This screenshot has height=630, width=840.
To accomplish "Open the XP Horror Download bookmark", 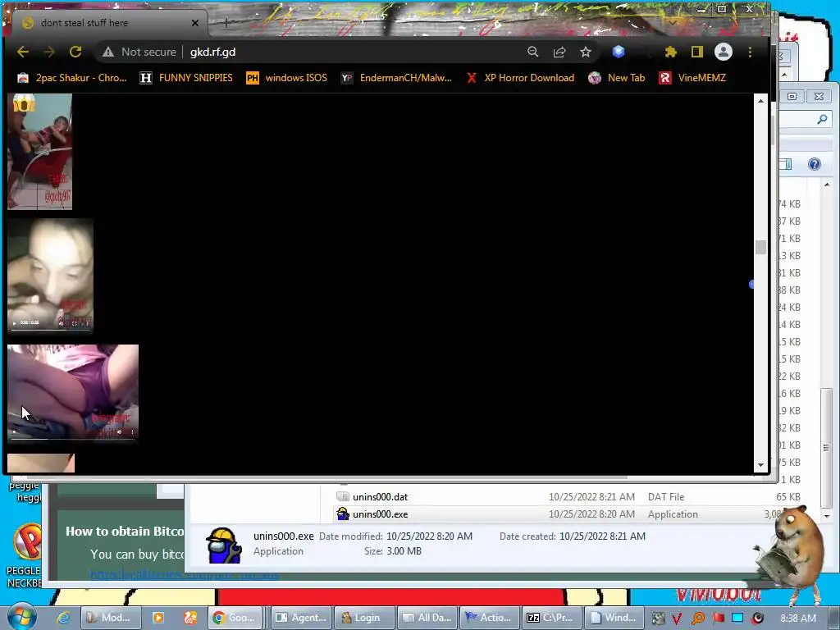I will tap(519, 78).
